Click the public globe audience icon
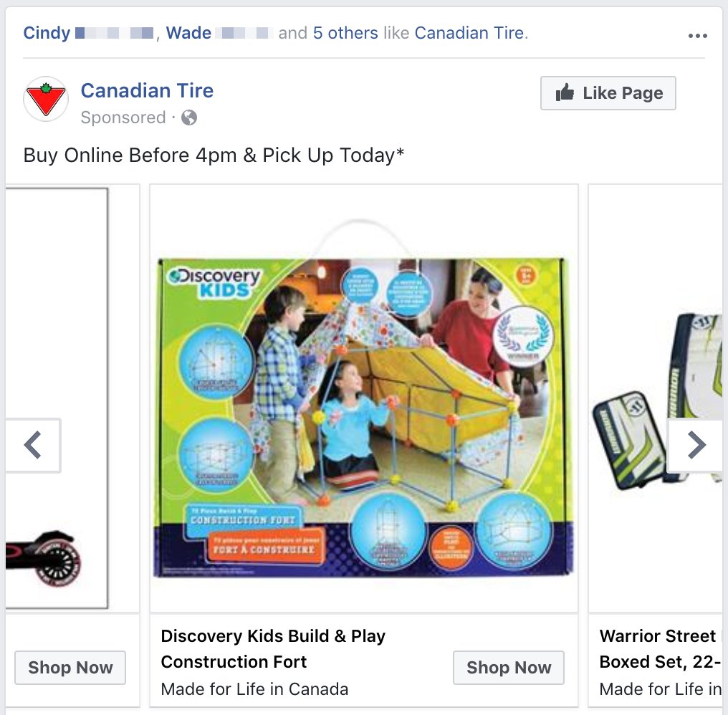The image size is (728, 715). tap(189, 117)
